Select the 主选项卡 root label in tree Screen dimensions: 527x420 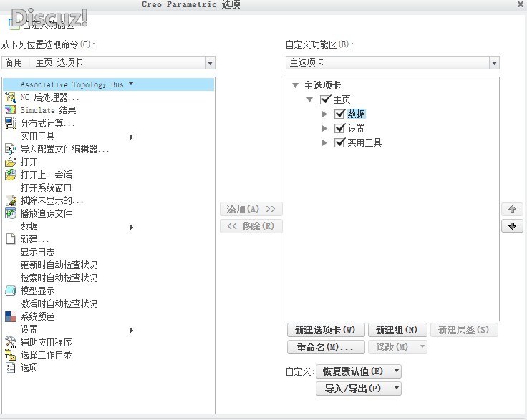[x=322, y=85]
